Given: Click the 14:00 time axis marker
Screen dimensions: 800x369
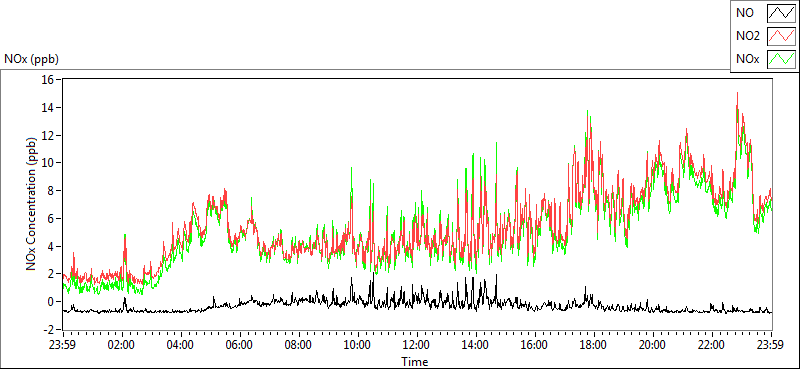Looking at the screenshot, I should click(476, 345).
